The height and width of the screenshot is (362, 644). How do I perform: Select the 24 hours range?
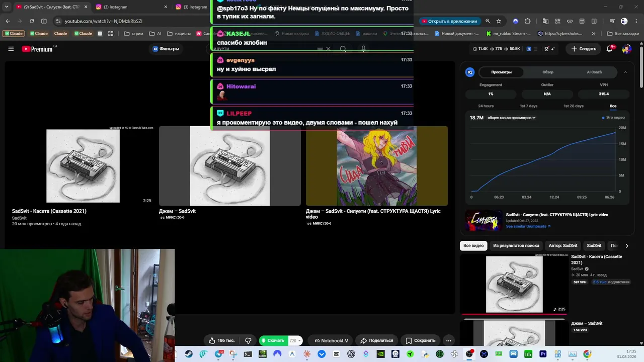pyautogui.click(x=486, y=106)
